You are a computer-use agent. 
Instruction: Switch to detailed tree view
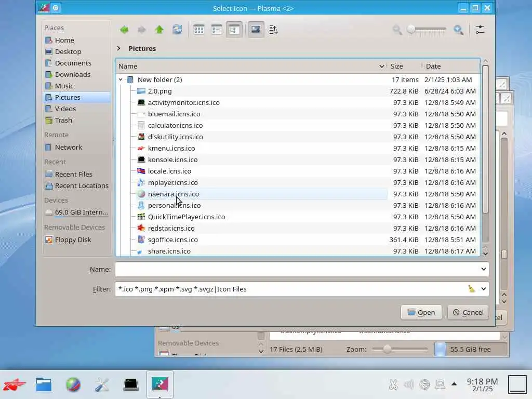point(234,30)
